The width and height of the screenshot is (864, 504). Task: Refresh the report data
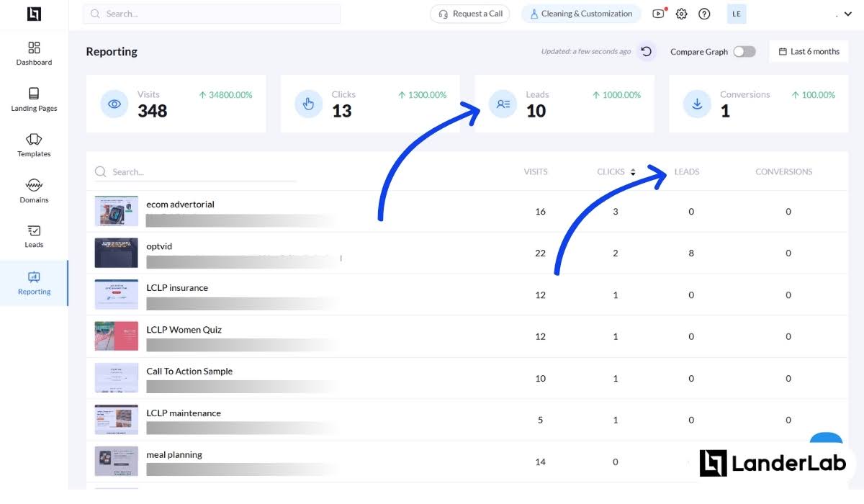(647, 52)
